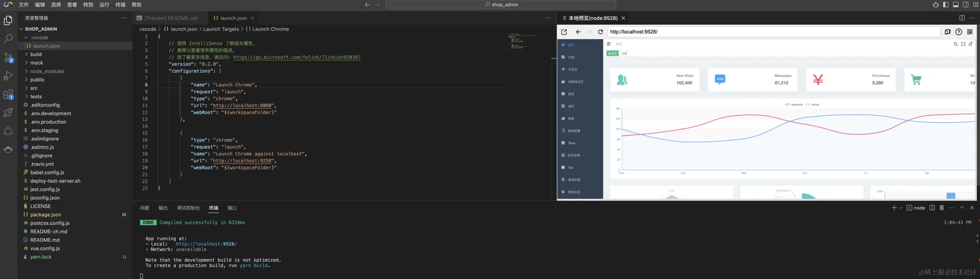Screen dimensions: 980x279
Task: Open the 文件 menu
Action: click(24, 5)
